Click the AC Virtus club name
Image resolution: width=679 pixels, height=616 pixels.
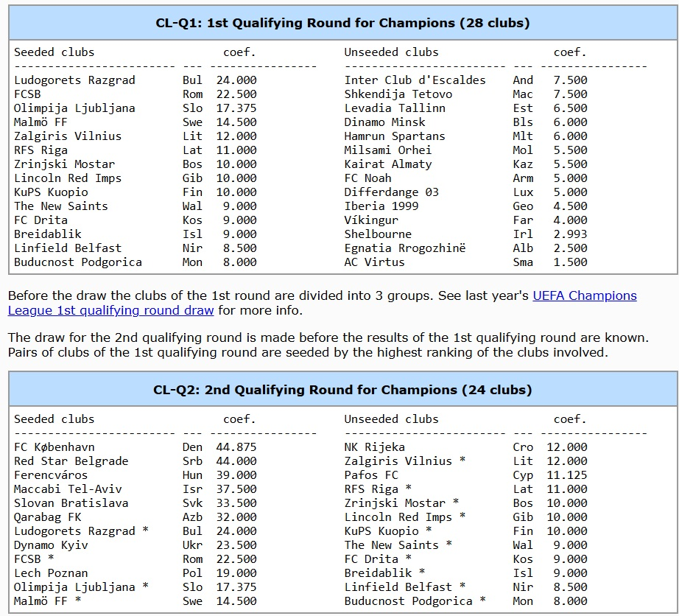pyautogui.click(x=374, y=262)
